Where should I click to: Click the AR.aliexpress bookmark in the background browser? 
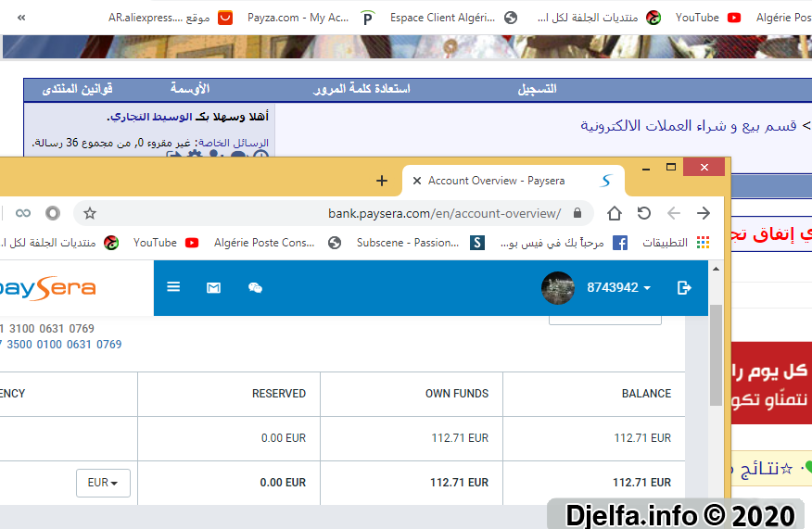(171, 18)
